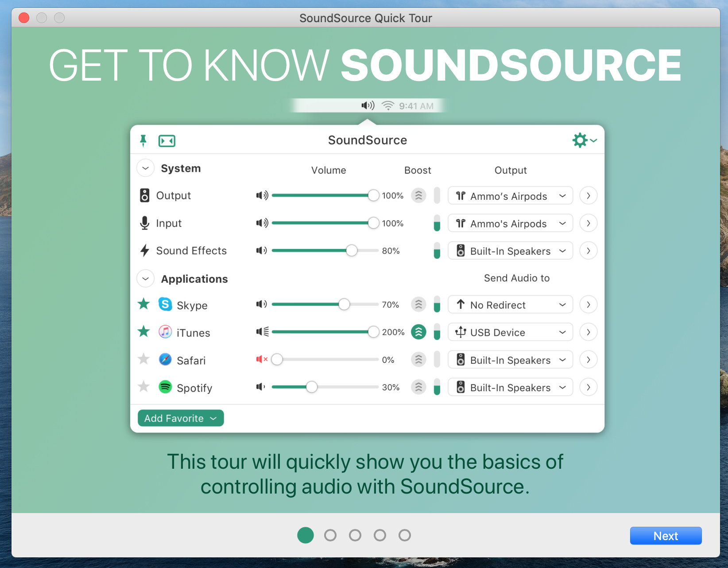The image size is (728, 568).
Task: Expand advanced options arrow for Safari row
Action: 589,359
